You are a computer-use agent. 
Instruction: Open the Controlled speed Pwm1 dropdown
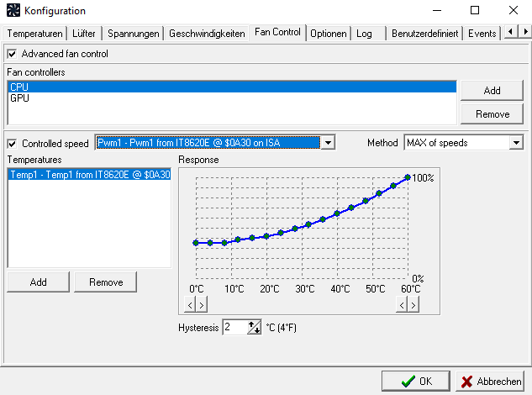click(x=328, y=143)
